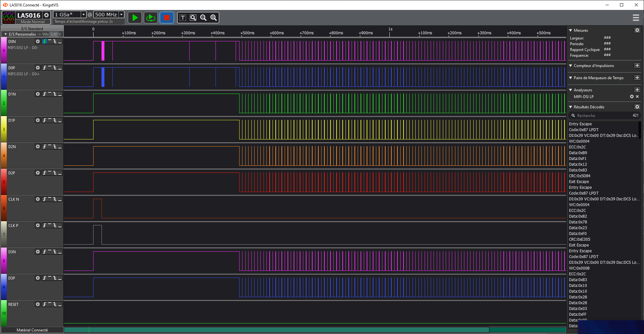Image resolution: width=644 pixels, height=334 pixels.
Task: Collapse the Mesures section
Action: pyautogui.click(x=571, y=30)
